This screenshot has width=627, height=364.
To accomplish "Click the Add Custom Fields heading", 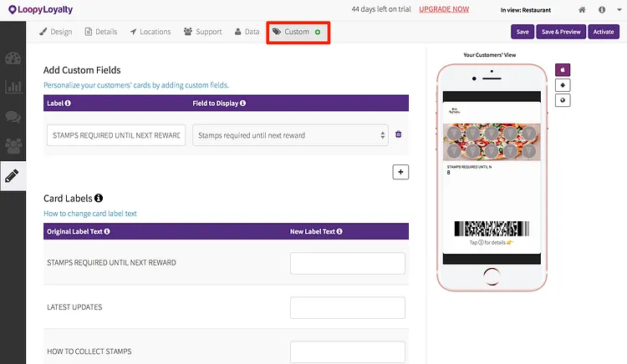I will pos(82,70).
